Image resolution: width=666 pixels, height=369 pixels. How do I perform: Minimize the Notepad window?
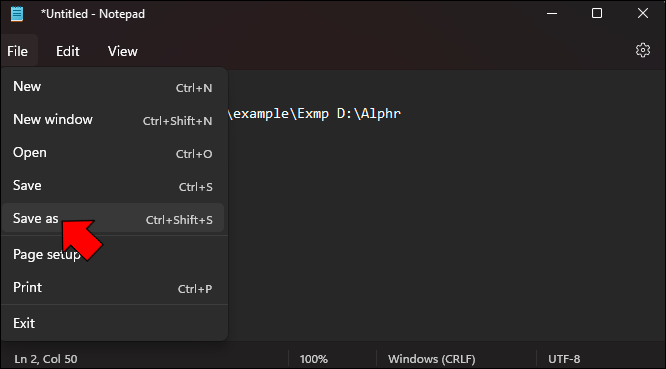coord(552,14)
